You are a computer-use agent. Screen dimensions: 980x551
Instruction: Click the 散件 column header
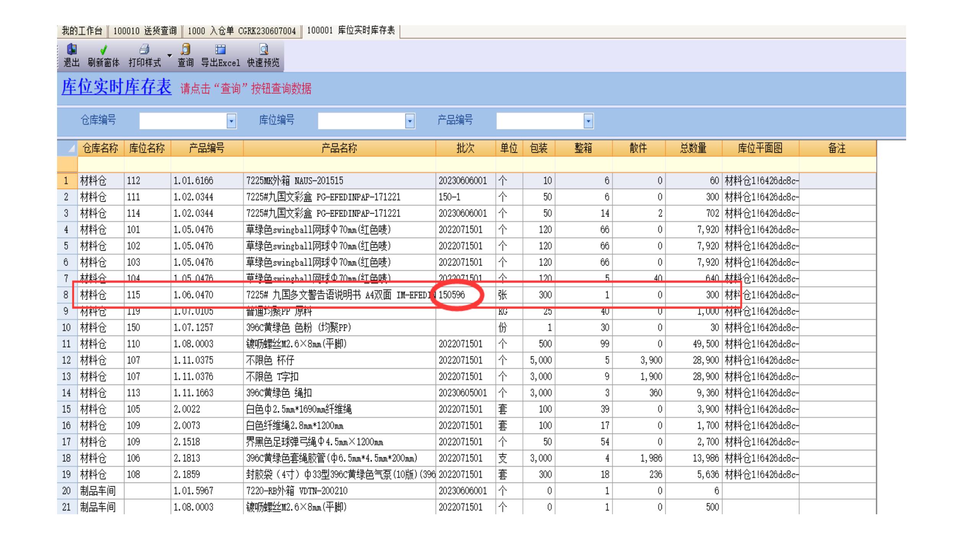(639, 148)
